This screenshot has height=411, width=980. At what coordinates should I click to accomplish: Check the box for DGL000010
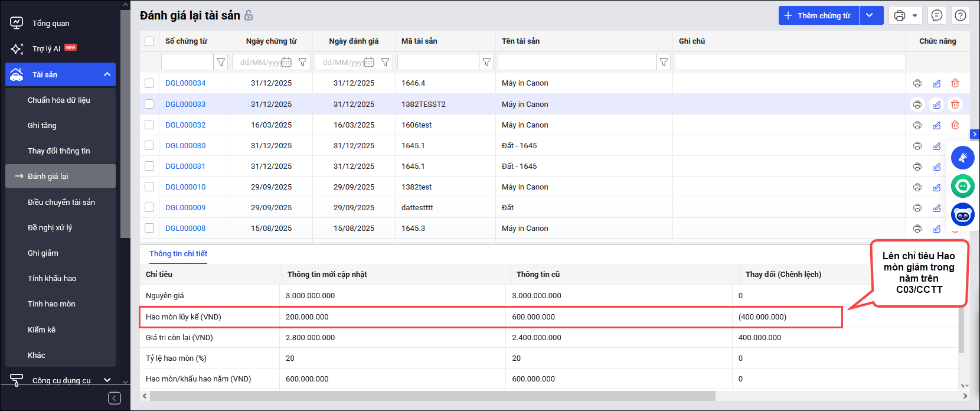click(x=149, y=187)
